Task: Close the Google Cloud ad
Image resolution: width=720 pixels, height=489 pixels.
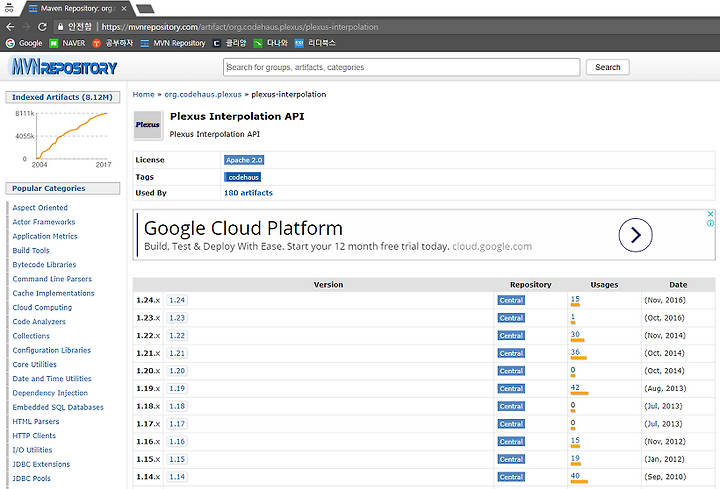Action: click(x=710, y=214)
